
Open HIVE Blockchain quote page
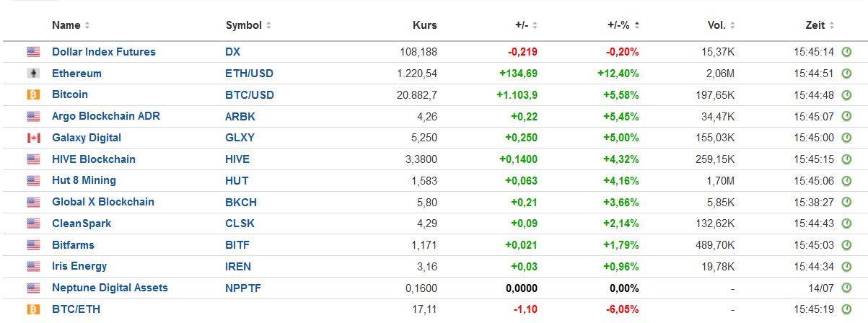coord(93,159)
